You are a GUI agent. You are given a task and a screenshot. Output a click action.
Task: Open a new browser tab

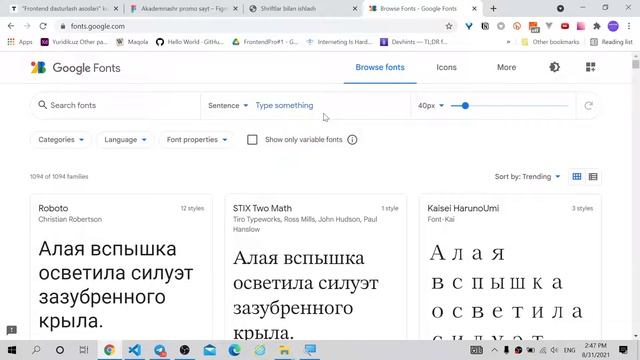pyautogui.click(x=493, y=9)
